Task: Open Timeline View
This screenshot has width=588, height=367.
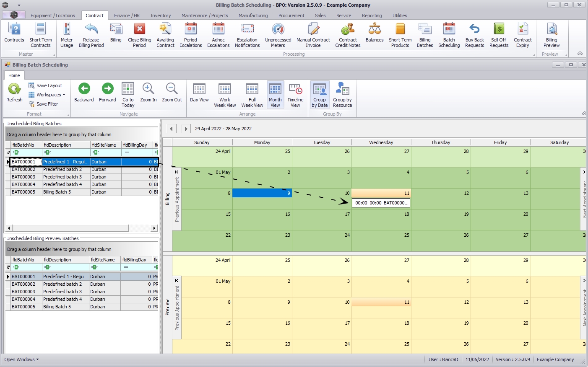Action: [295, 89]
